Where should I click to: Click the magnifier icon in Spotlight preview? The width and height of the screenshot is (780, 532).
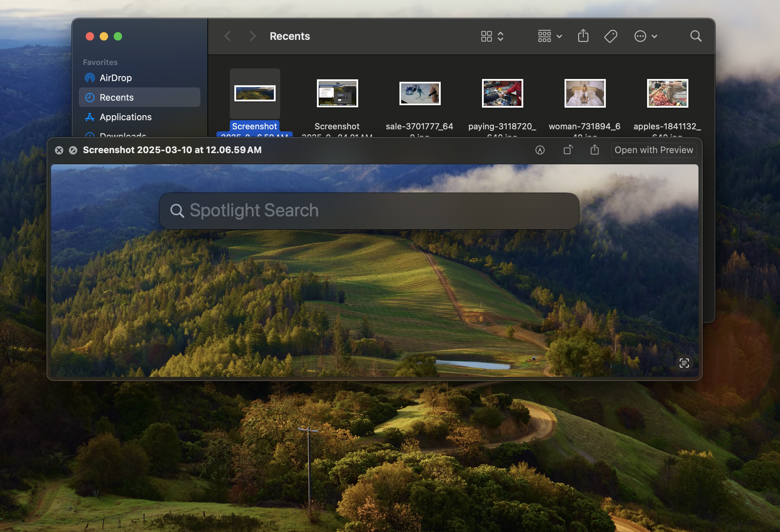177,211
